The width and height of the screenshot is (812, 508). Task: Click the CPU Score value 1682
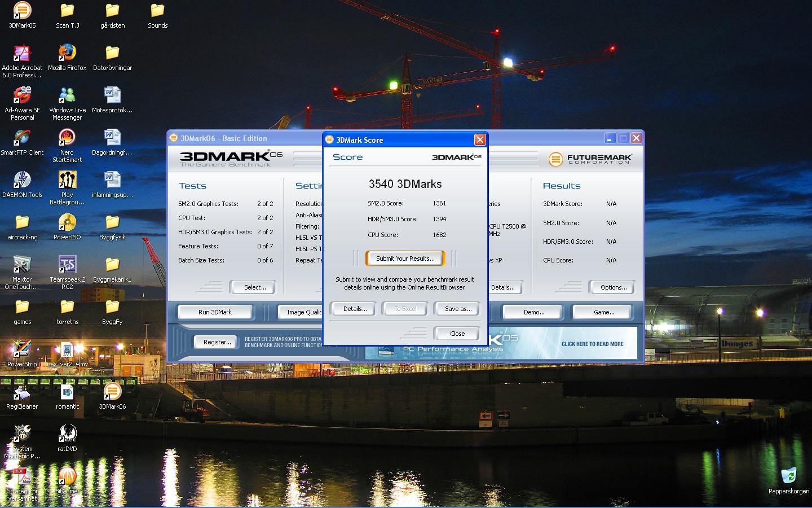439,235
